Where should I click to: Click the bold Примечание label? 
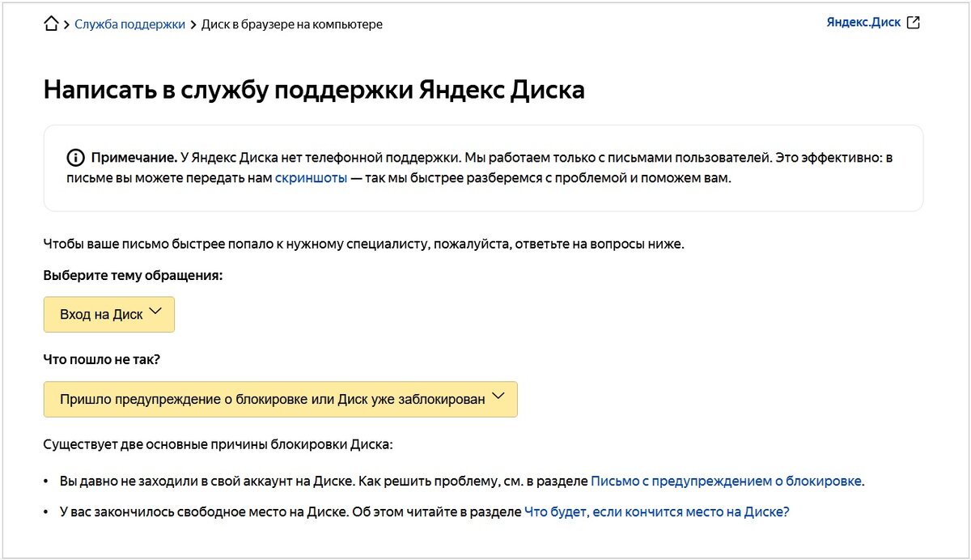click(x=134, y=158)
